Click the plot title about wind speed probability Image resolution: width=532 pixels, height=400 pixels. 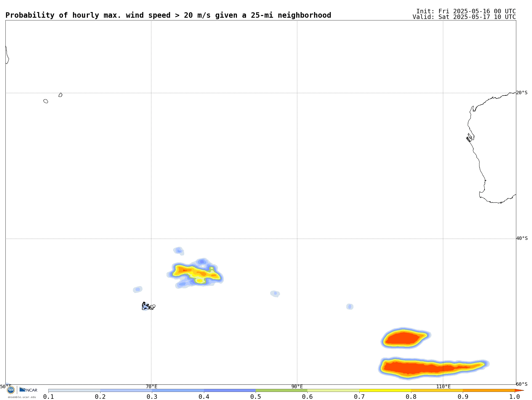168,15
